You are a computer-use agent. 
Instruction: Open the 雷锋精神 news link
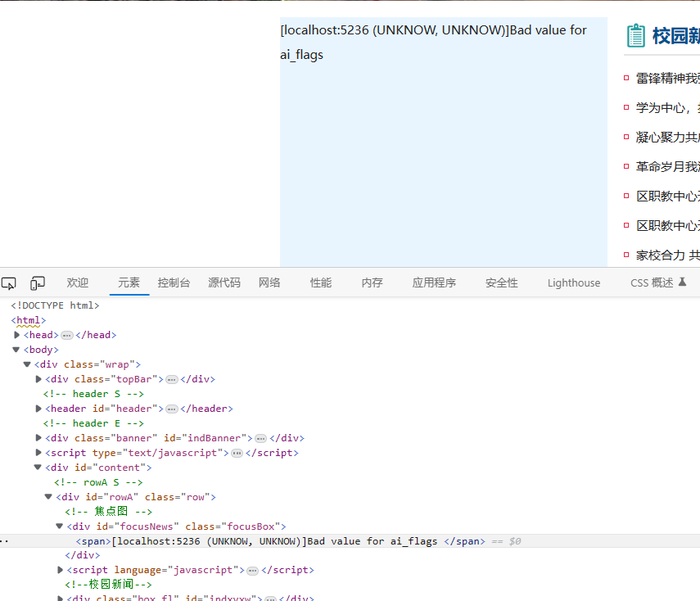[667, 79]
